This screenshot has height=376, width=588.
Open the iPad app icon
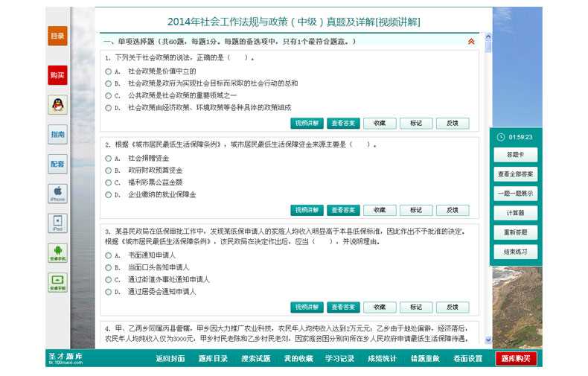pos(57,223)
